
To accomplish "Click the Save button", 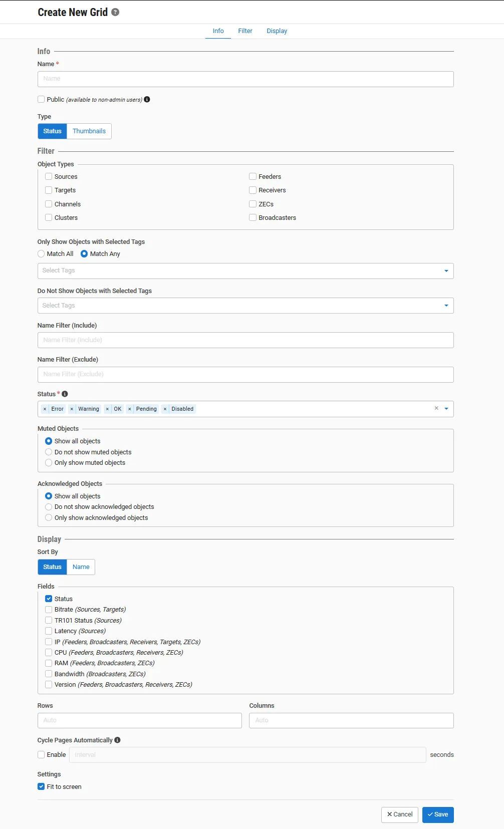I will (438, 814).
